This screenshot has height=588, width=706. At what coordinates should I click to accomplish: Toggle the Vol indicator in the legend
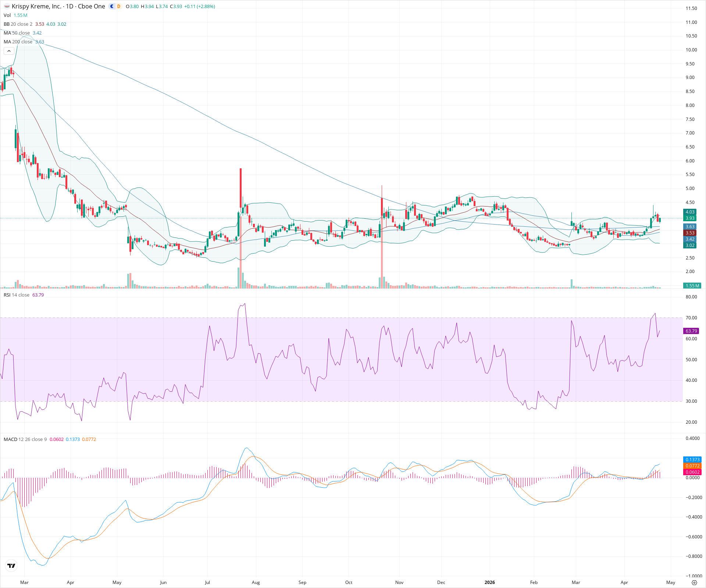pyautogui.click(x=7, y=15)
